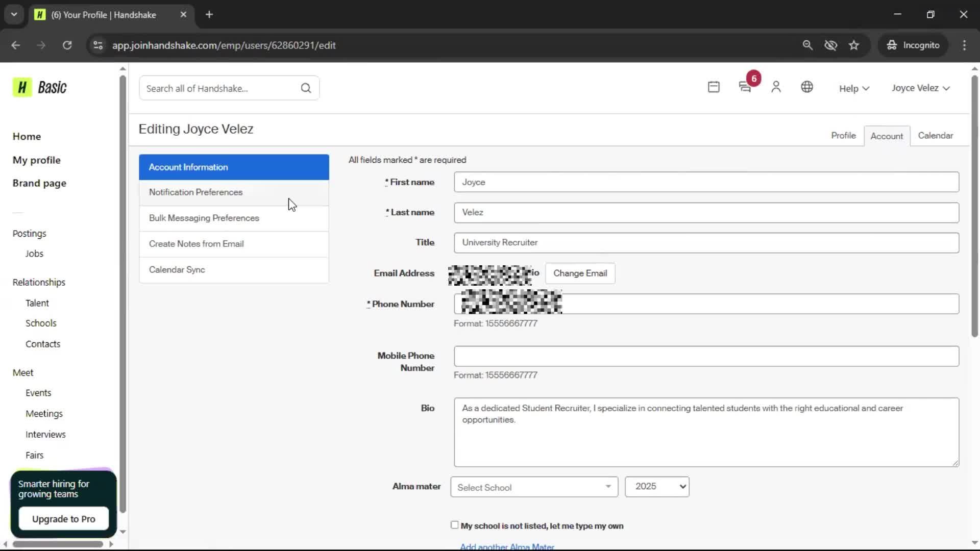Click the Upgrade to Pro button

point(64,519)
